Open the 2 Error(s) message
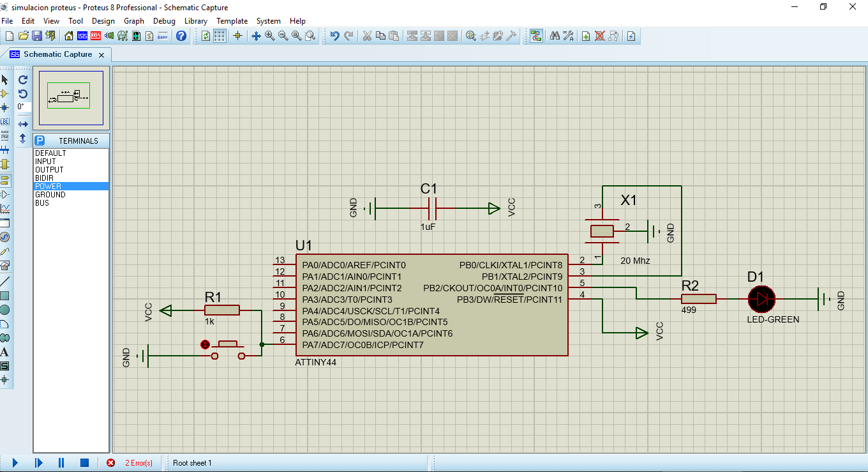Screen dimensions: 868x472 [x=138, y=463]
